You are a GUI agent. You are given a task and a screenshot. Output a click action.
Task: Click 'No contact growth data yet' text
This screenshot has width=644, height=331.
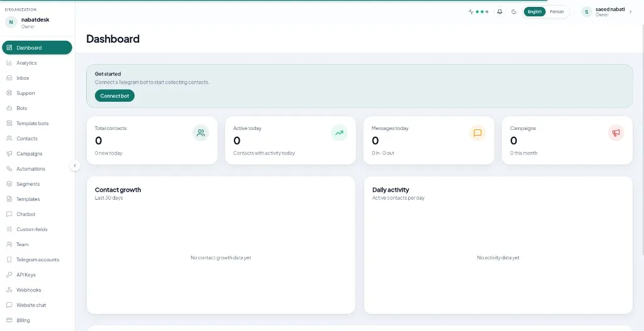point(221,258)
